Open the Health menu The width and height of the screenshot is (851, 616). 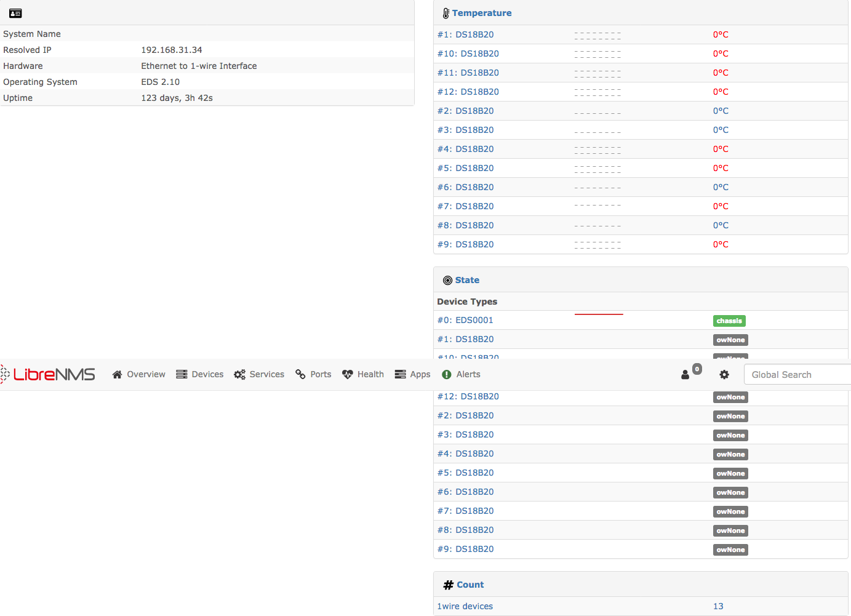coord(363,374)
